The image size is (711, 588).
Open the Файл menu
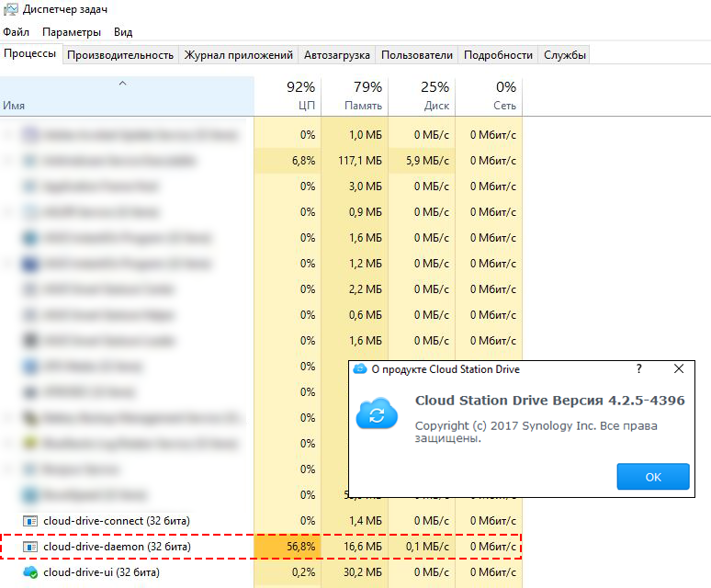16,32
